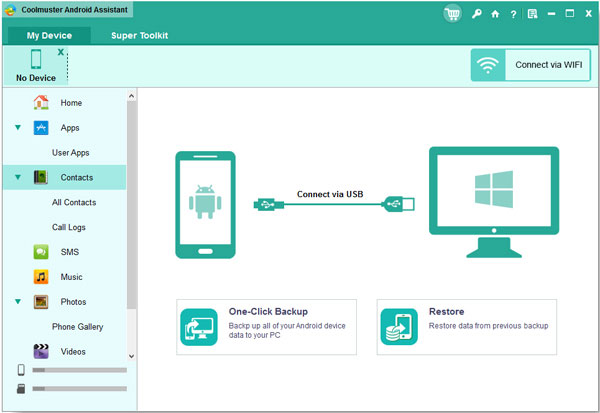Click the SD card storage usage bar
This screenshot has width=600, height=413.
[x=80, y=389]
